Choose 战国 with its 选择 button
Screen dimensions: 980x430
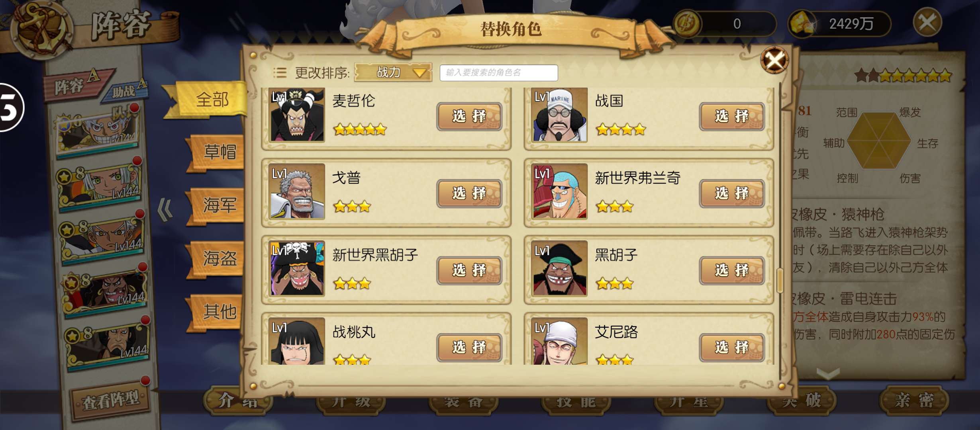(732, 116)
